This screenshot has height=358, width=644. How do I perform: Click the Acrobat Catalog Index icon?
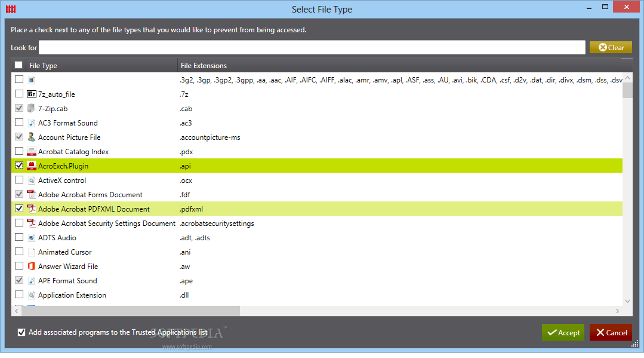click(x=32, y=152)
